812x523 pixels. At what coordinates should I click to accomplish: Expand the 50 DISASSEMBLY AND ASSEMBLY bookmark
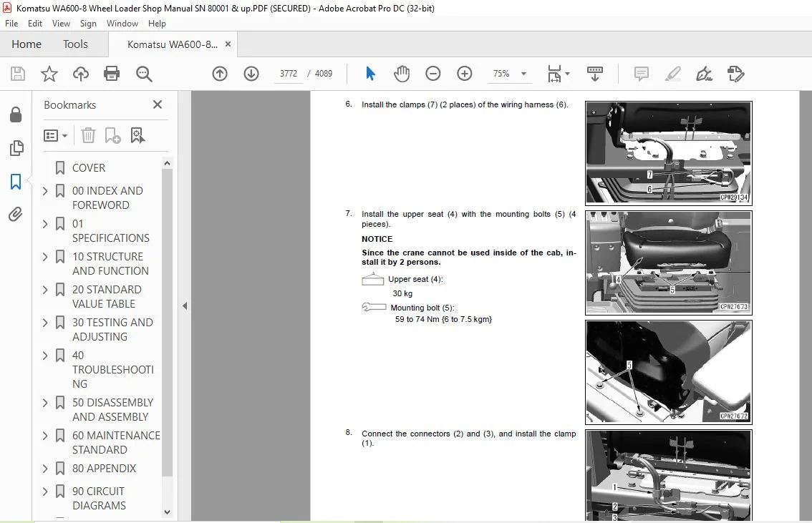coord(45,403)
